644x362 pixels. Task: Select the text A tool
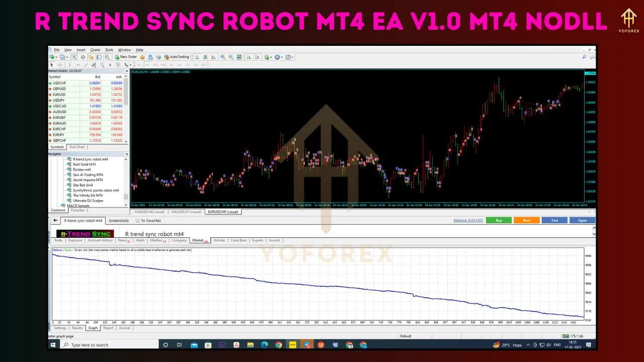coord(110,65)
